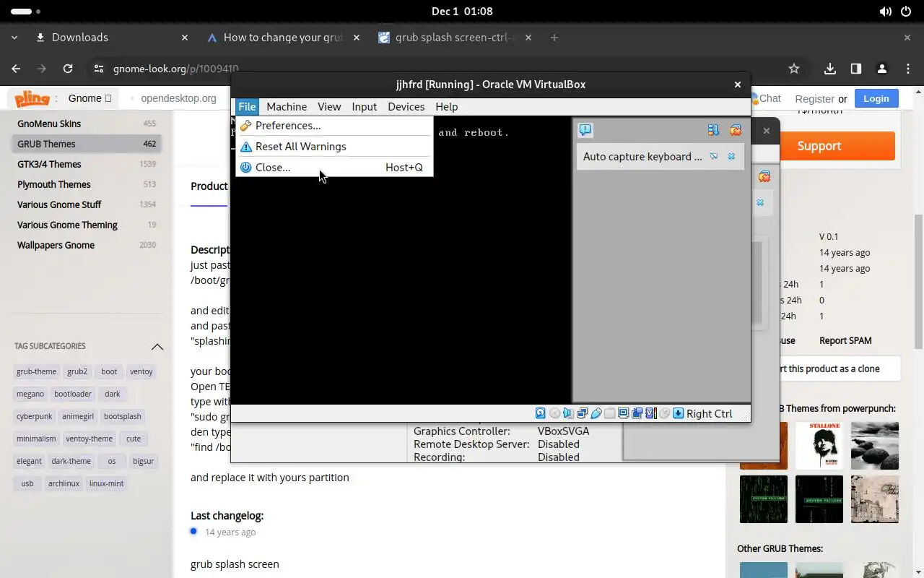Select the grub-theme tag
The width and height of the screenshot is (924, 578).
click(36, 371)
